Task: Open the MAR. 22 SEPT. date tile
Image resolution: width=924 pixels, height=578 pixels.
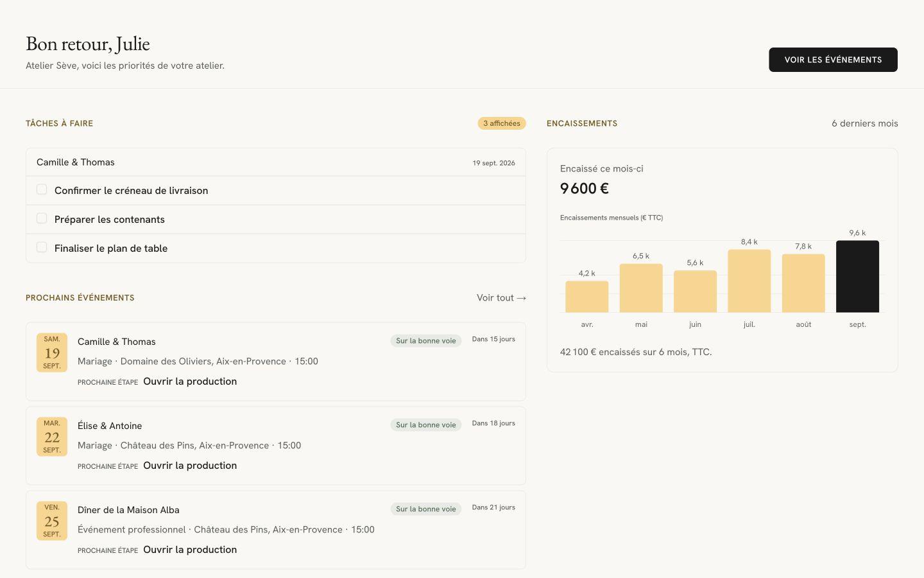Action: point(52,437)
